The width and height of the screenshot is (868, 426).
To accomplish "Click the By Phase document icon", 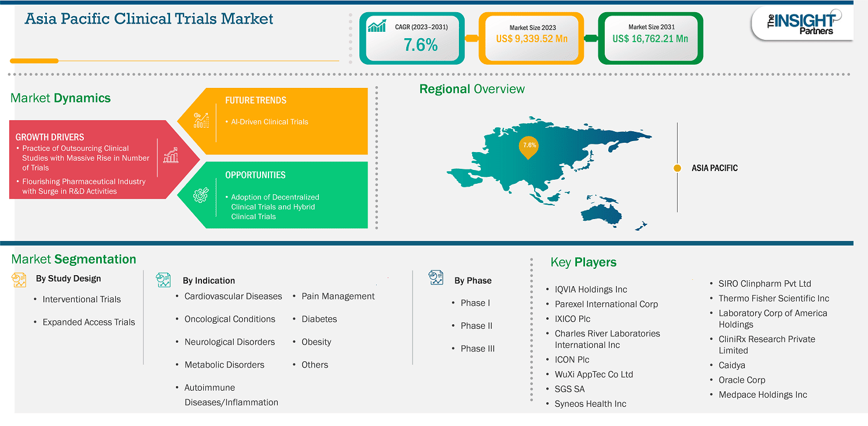I will click(436, 277).
